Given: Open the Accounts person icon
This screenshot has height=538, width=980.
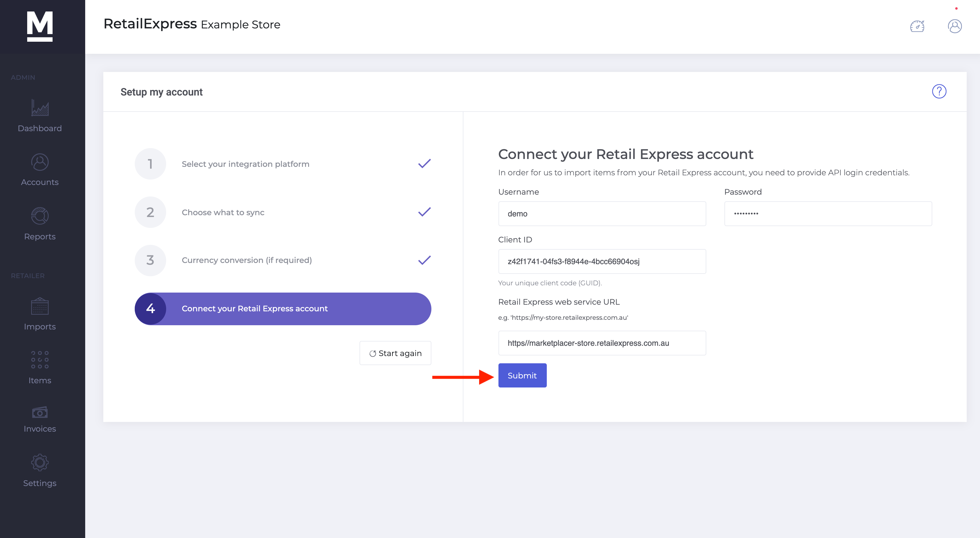Looking at the screenshot, I should 40,162.
